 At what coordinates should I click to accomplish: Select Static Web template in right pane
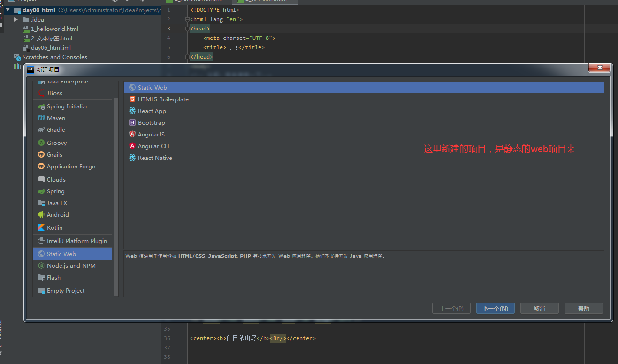(364, 88)
